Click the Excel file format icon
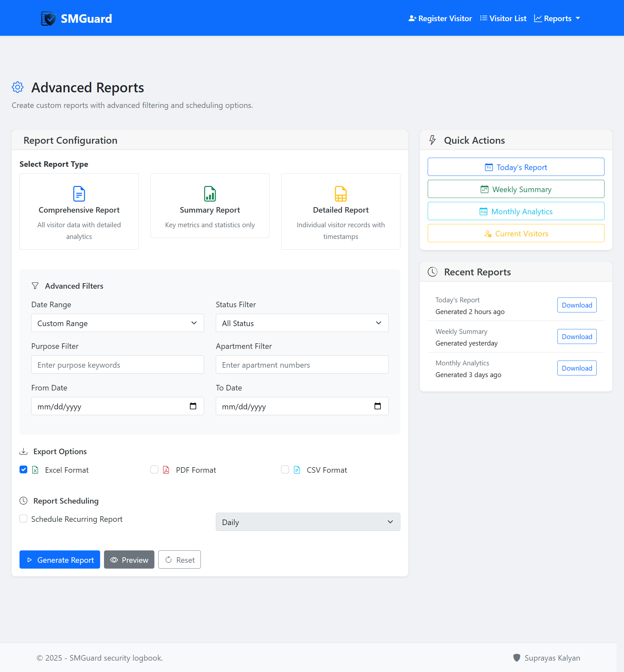Viewport: 624px width, 672px height. coord(35,470)
